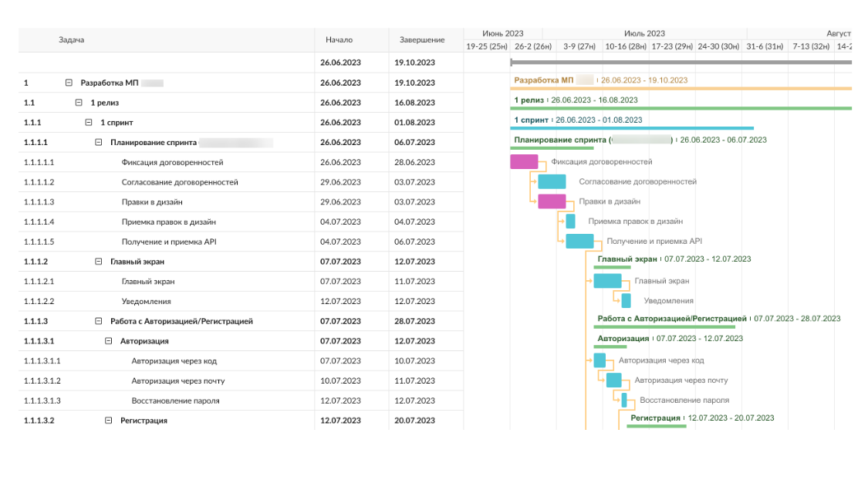
Task: Collapse the Главный экран group row
Action: point(99,262)
